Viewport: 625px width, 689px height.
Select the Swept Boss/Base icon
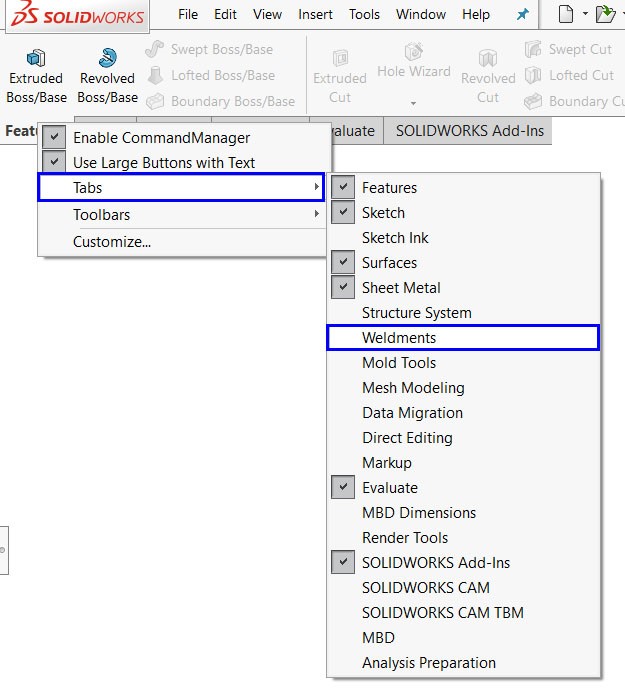pyautogui.click(x=155, y=49)
